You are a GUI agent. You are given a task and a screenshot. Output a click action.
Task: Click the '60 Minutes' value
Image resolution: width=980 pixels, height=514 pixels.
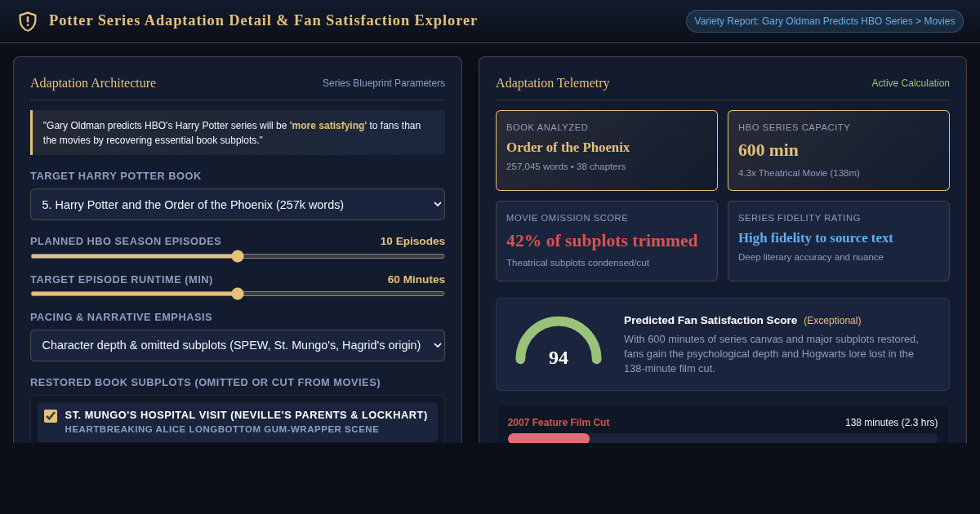point(416,280)
